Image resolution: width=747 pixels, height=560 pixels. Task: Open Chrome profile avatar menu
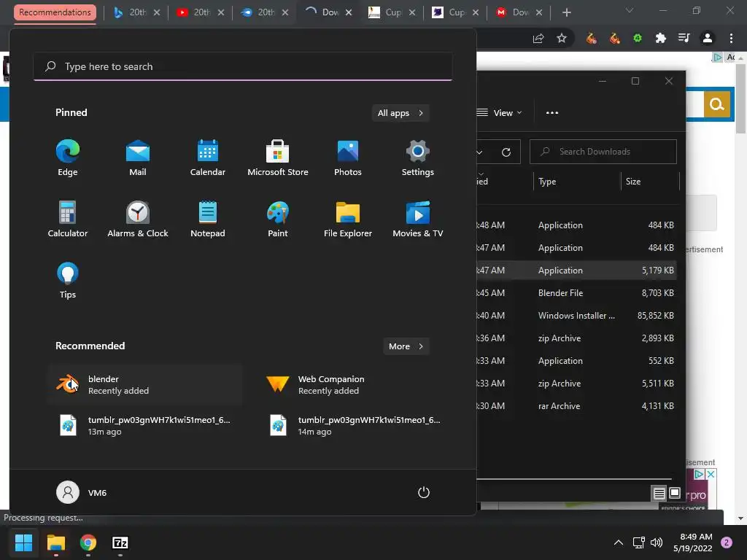[708, 38]
